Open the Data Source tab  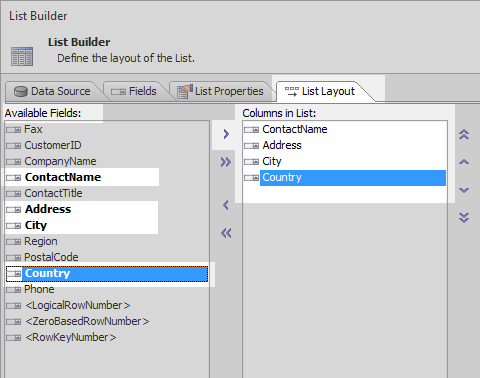[x=52, y=91]
